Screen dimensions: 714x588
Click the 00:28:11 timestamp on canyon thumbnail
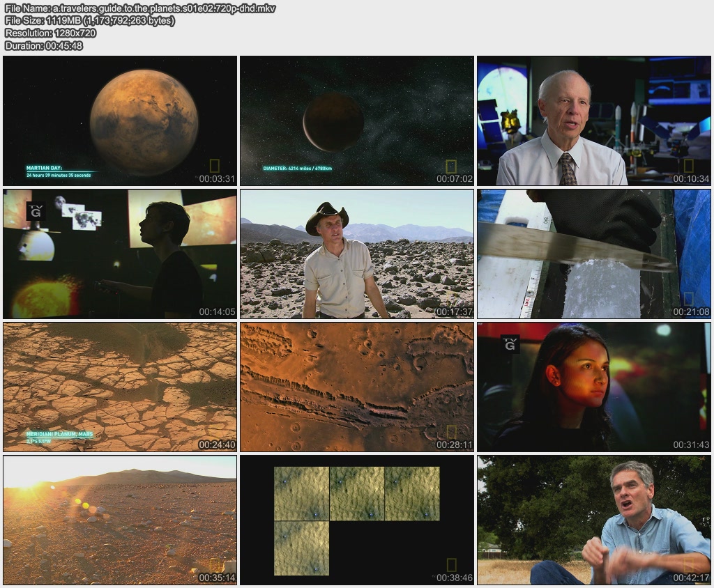[x=454, y=444]
